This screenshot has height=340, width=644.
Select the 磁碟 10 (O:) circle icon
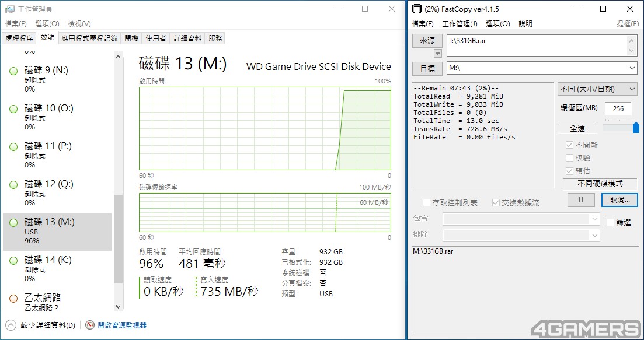[13, 109]
